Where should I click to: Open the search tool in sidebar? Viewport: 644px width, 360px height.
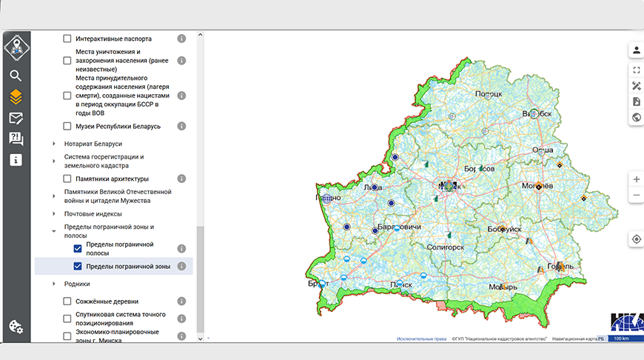(x=16, y=76)
